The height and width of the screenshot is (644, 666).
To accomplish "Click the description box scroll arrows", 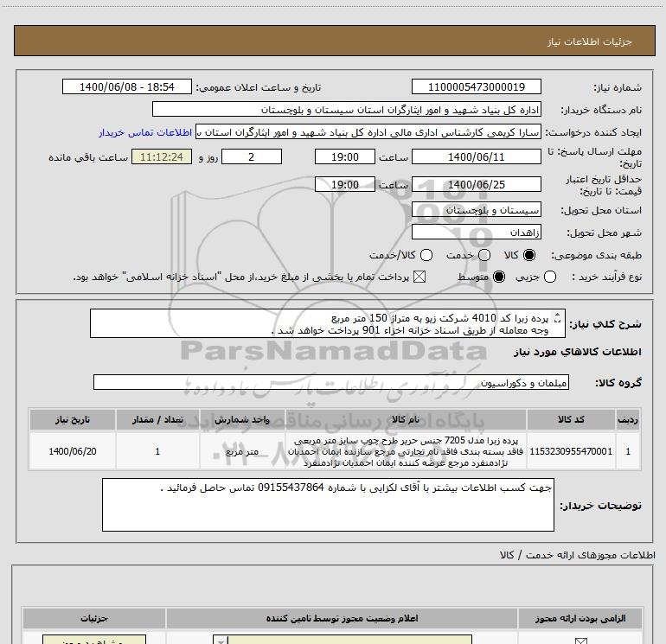I will pos(558,318).
